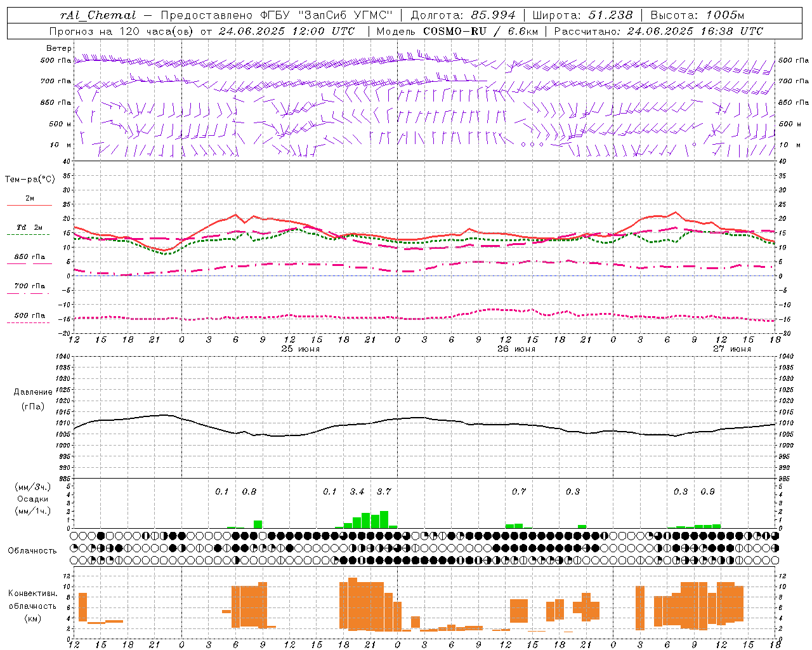Image resolution: width=812 pixels, height=650 pixels.
Task: Click the (км) convective cloud unit label
Action: pyautogui.click(x=32, y=618)
